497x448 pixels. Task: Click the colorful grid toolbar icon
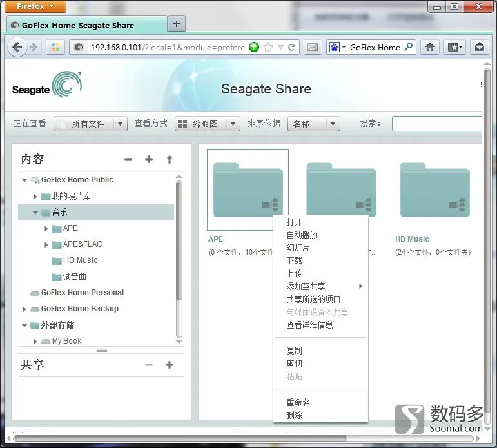pyautogui.click(x=55, y=48)
